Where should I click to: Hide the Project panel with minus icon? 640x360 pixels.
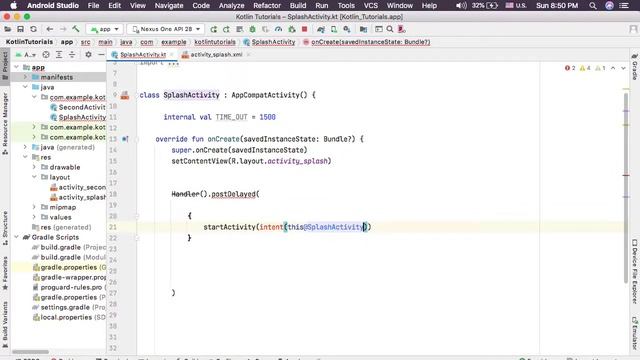pyautogui.click(x=101, y=55)
